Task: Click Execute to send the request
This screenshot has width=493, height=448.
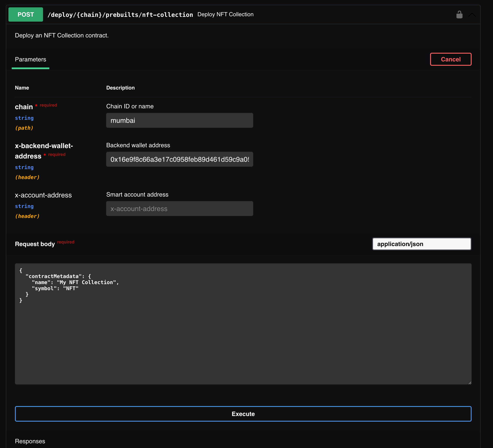Action: [x=243, y=414]
